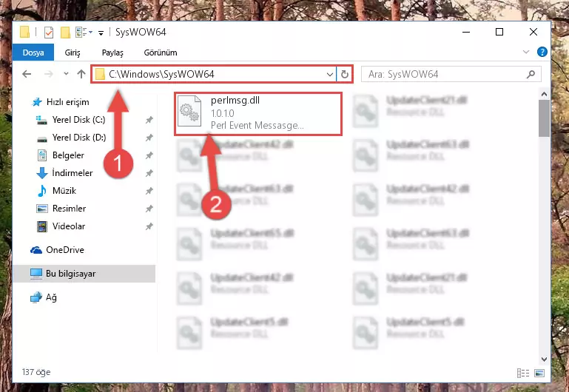This screenshot has width=569, height=392.
Task: Maximize the SysWOW64 window
Action: [x=499, y=32]
